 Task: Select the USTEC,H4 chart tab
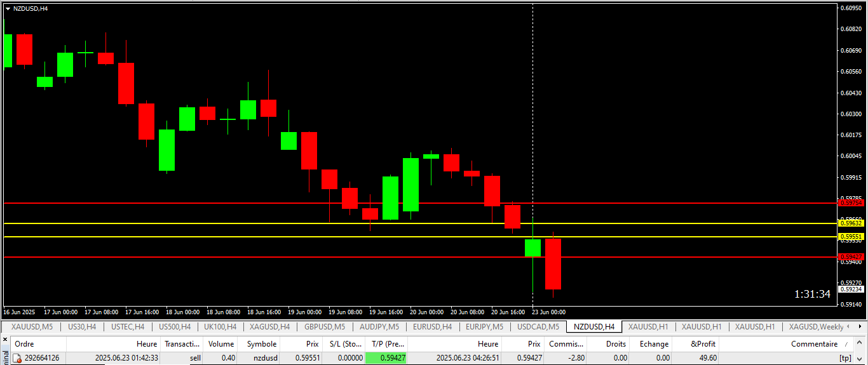point(128,327)
